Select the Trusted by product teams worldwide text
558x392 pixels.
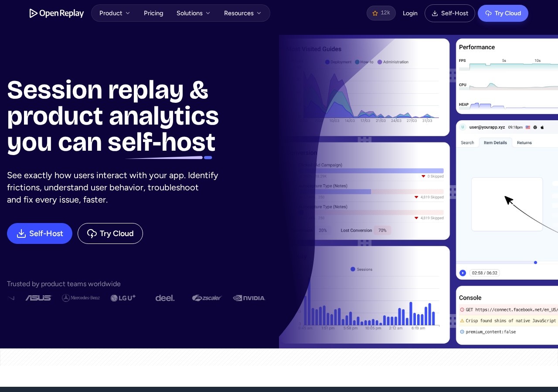(x=64, y=284)
